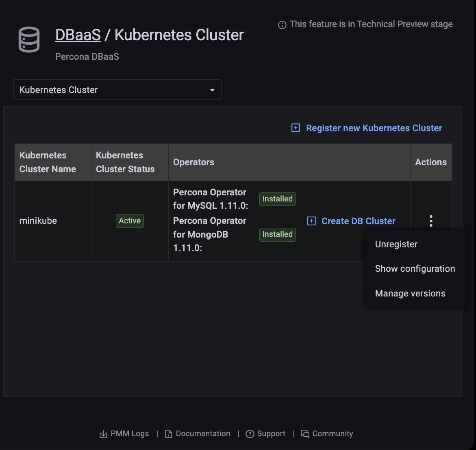Click the plus icon beside Create DB Cluster
Image resolution: width=476 pixels, height=450 pixels.
pos(311,221)
